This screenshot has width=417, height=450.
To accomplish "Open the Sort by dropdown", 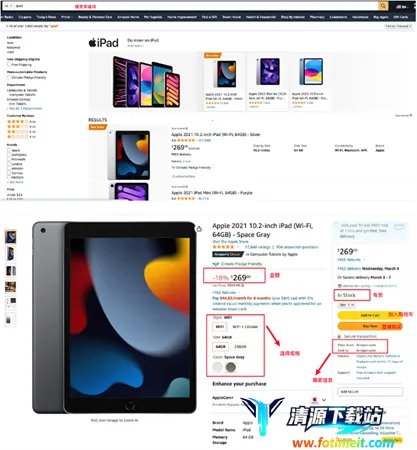I will coord(398,26).
